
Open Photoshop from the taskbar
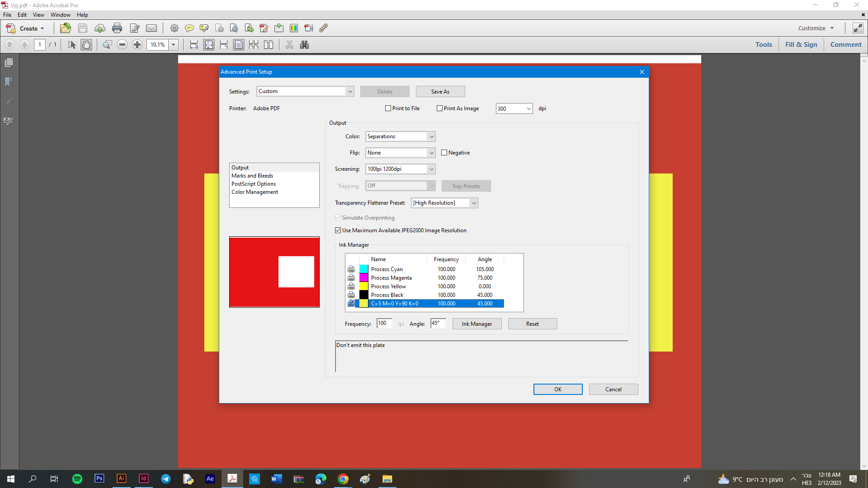click(x=99, y=479)
